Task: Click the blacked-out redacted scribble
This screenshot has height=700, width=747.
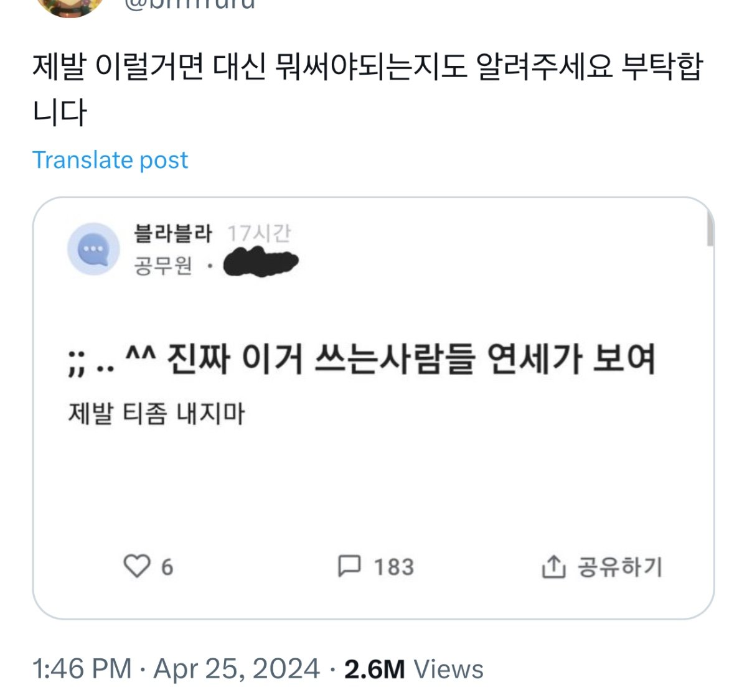Action: tap(261, 263)
